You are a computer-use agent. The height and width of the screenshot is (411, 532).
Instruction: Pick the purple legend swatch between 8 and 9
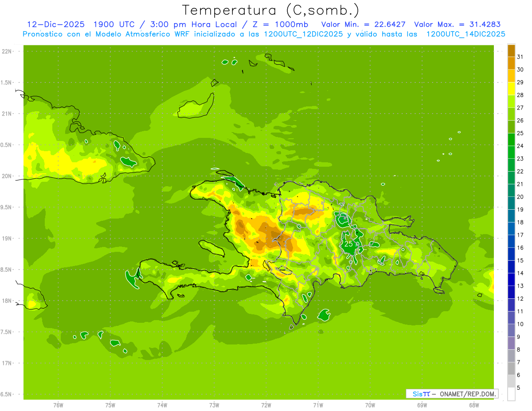click(x=511, y=343)
